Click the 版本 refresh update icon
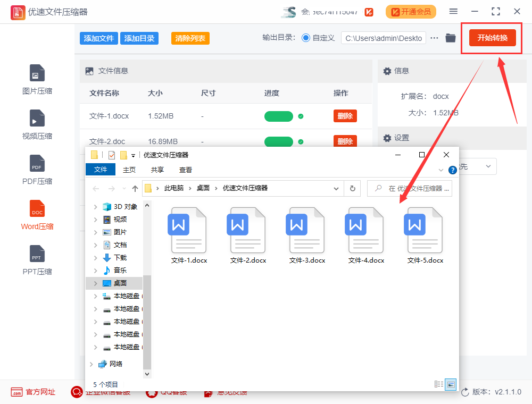 click(465, 392)
